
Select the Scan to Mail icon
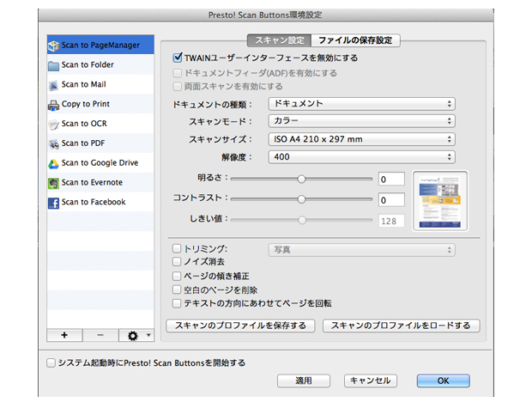click(x=53, y=85)
